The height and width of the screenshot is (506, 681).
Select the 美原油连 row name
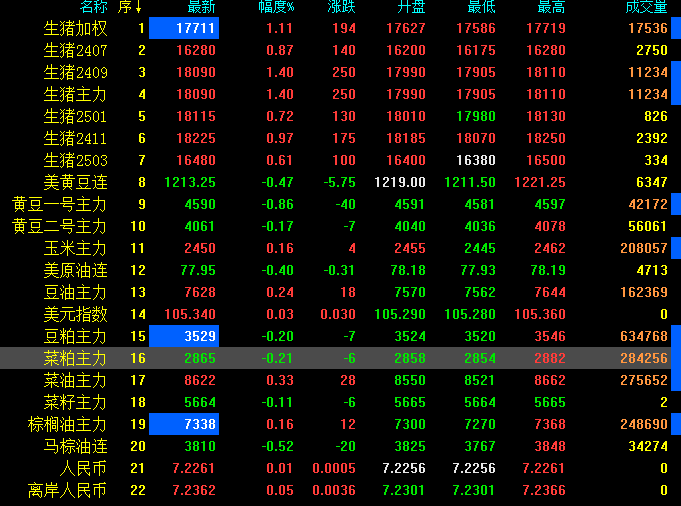[x=76, y=271]
